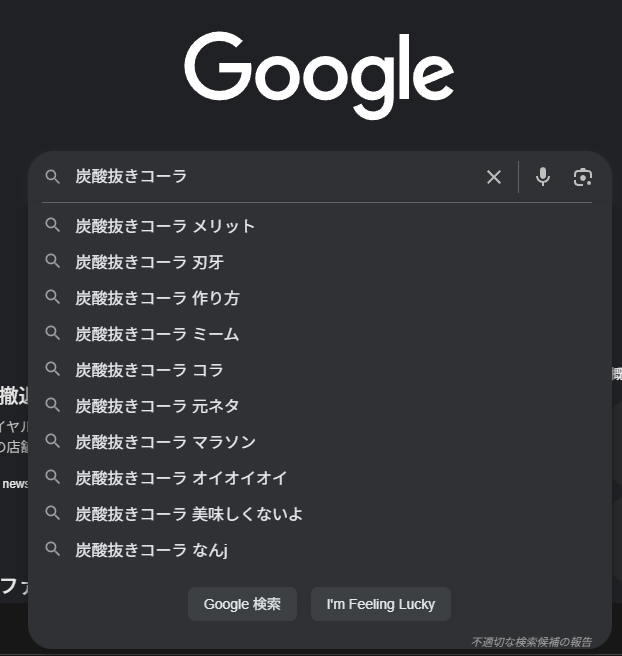Start voice search with microphone icon

pos(543,177)
